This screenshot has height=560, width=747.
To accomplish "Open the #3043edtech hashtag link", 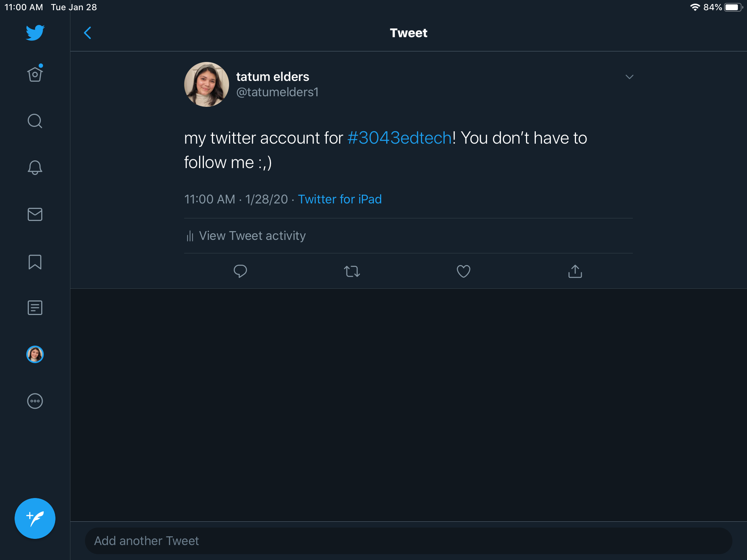I will coord(399,138).
